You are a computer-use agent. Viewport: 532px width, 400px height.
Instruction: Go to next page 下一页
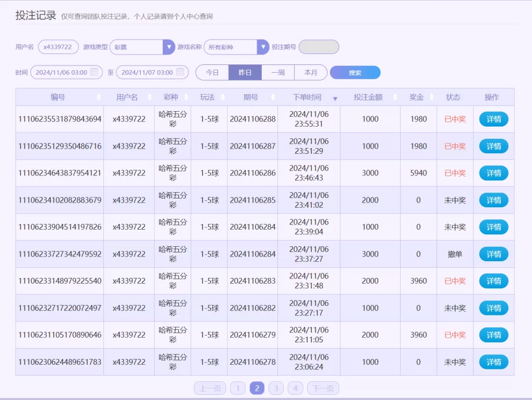(x=323, y=388)
